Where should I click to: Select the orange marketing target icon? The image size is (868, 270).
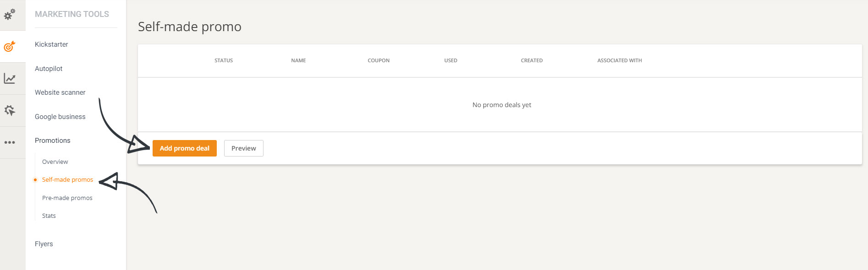[x=10, y=47]
